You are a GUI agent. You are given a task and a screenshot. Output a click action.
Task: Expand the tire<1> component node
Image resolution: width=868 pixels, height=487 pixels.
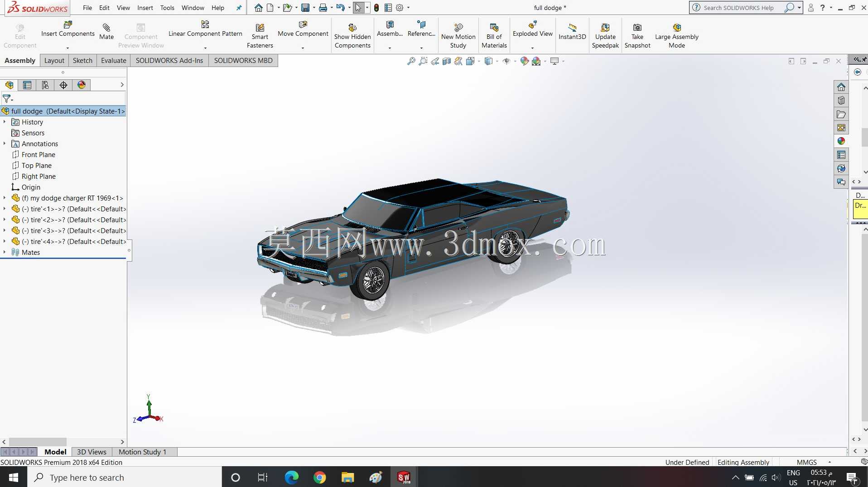(5, 209)
